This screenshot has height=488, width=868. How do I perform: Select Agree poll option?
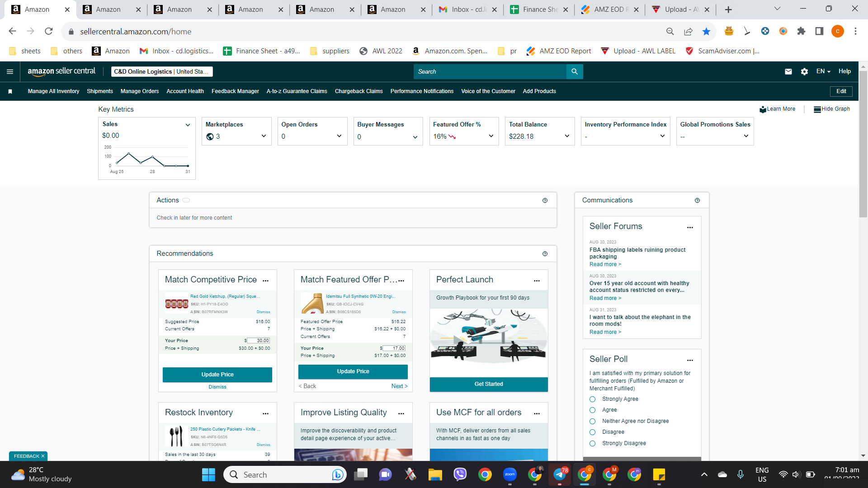[x=592, y=410]
